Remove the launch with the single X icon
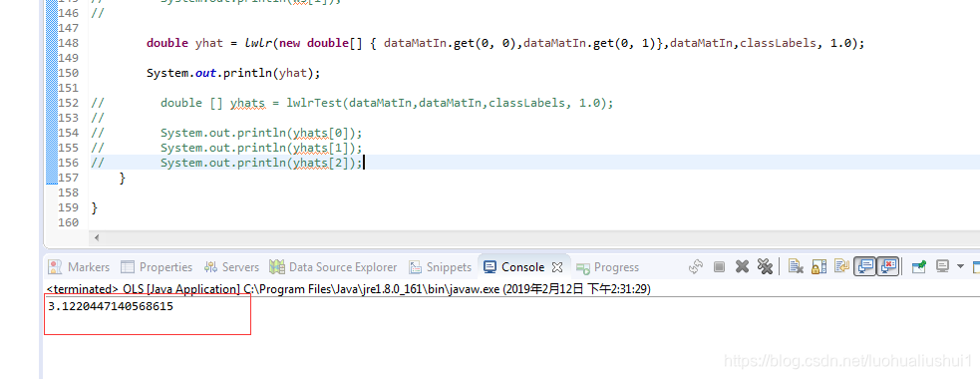Viewport: 980px width, 379px height. click(x=742, y=267)
